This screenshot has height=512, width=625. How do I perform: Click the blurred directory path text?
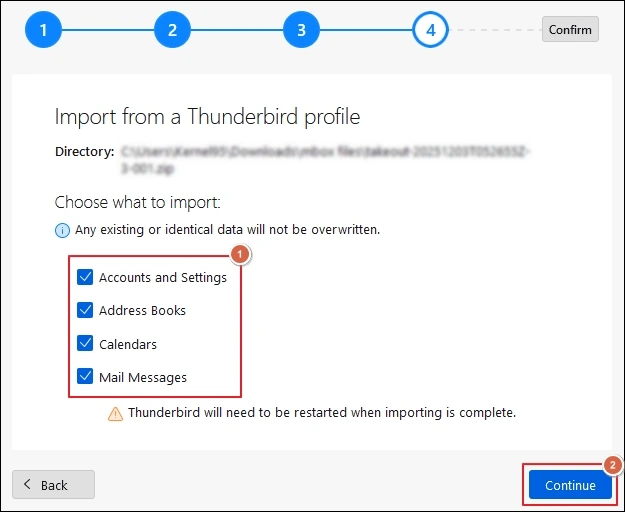(325, 160)
